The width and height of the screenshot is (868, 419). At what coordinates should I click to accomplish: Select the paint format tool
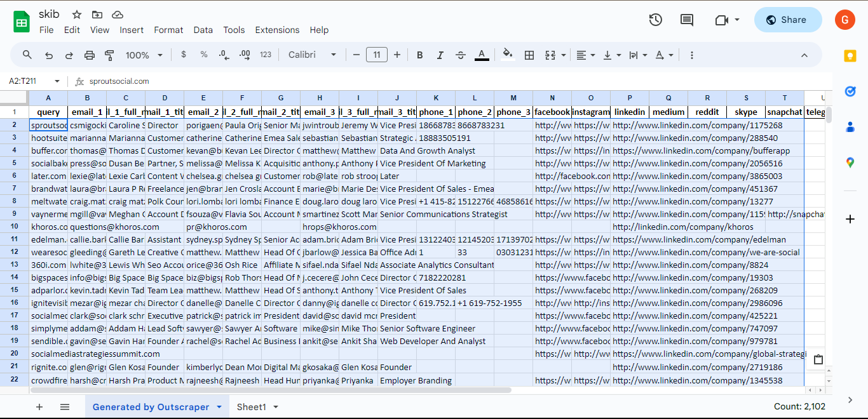coord(109,55)
